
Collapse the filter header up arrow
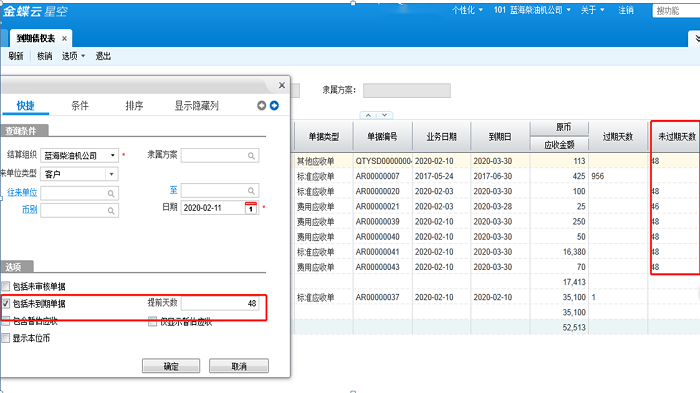pos(368,115)
